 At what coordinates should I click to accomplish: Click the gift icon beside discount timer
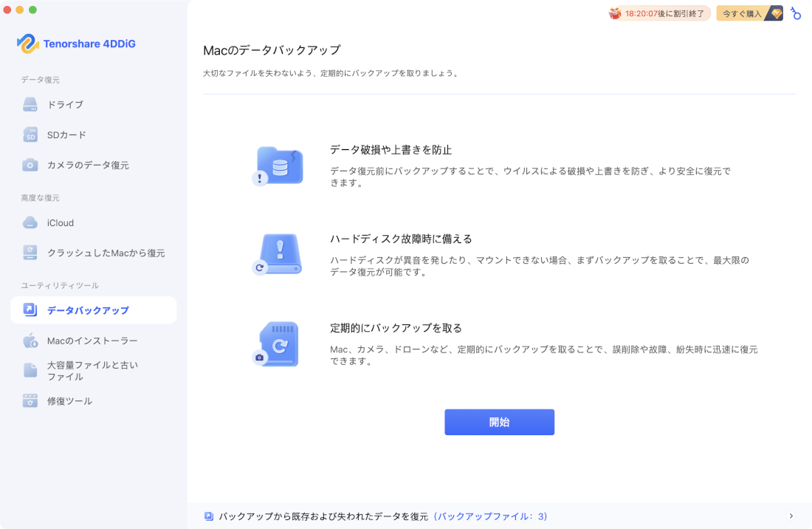coord(615,13)
